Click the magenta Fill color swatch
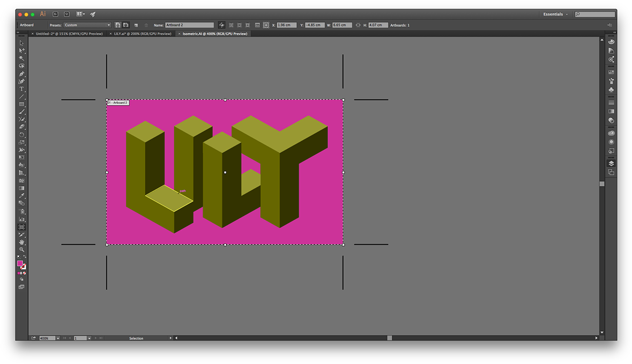The height and width of the screenshot is (364, 632). point(20,263)
